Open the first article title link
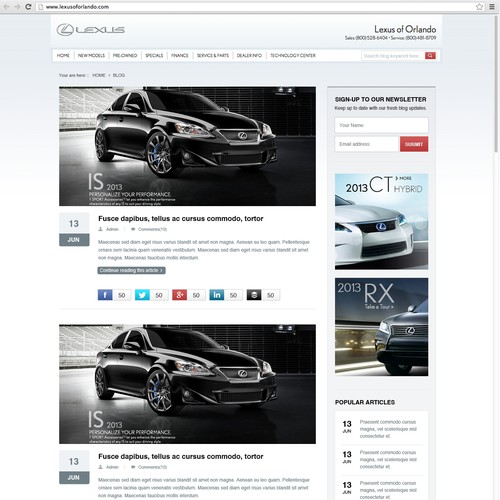500x500 pixels. [x=181, y=219]
